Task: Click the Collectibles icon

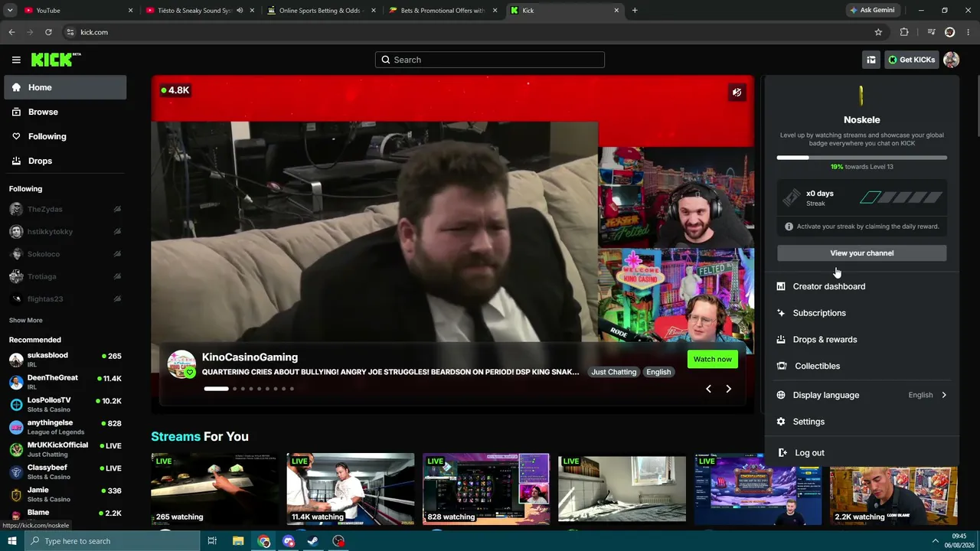Action: (781, 366)
